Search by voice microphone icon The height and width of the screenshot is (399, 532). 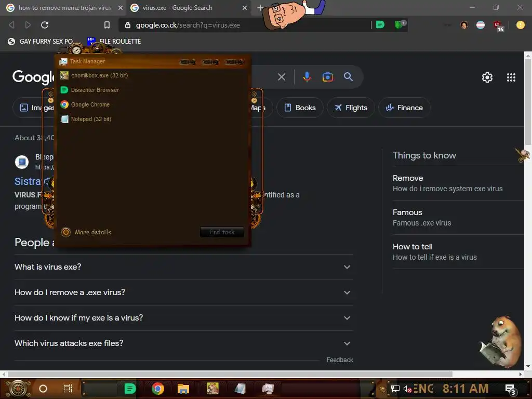click(x=307, y=77)
